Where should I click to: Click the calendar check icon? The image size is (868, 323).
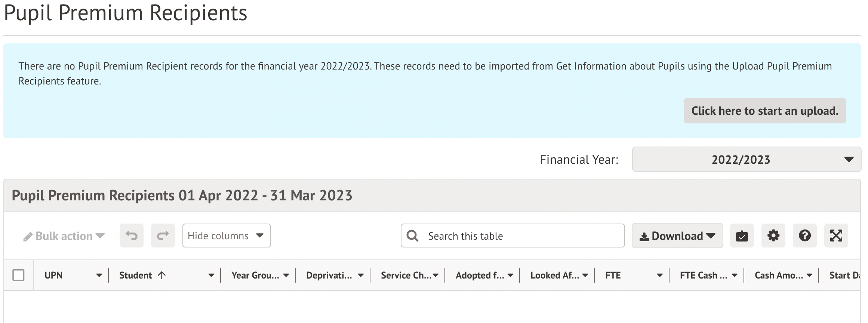pyautogui.click(x=742, y=236)
